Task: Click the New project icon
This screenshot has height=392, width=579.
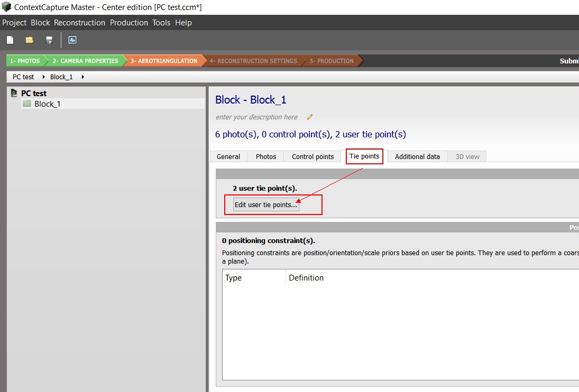Action: 10,40
